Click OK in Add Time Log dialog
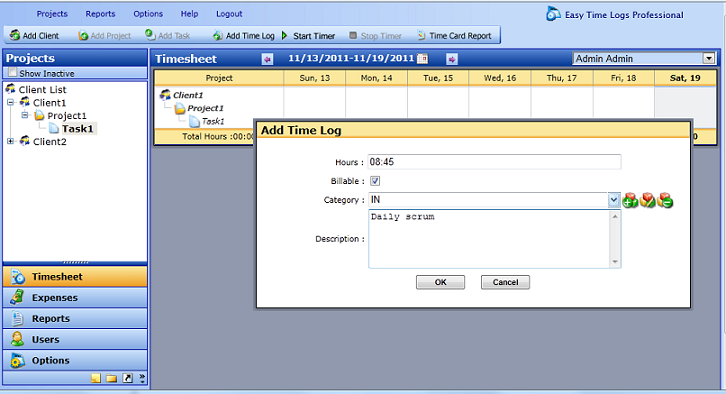This screenshot has height=394, width=726. point(440,282)
